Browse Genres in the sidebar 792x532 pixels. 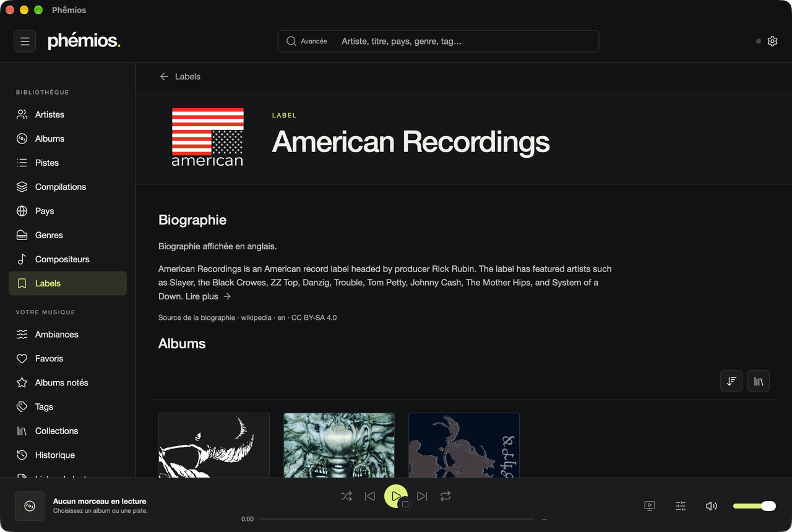tap(68, 235)
